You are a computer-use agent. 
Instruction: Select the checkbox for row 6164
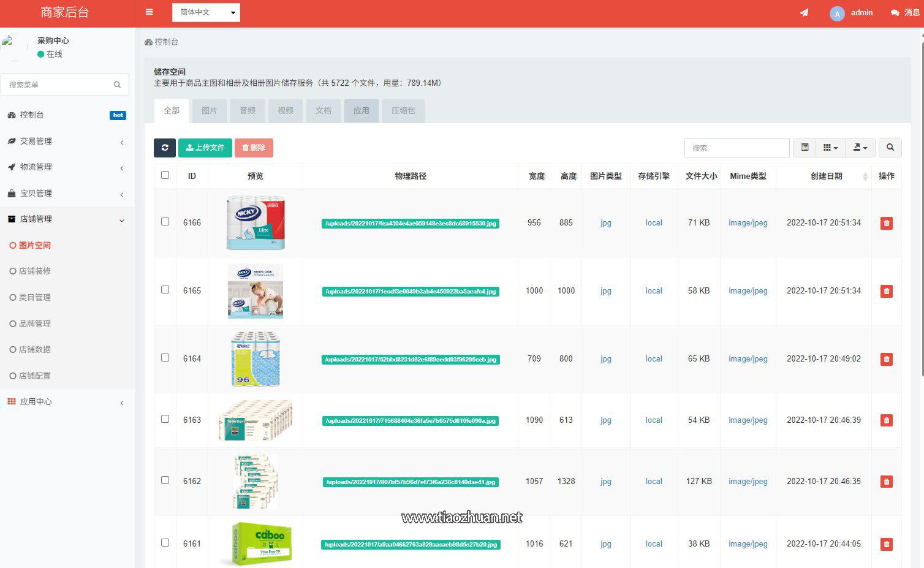point(165,357)
